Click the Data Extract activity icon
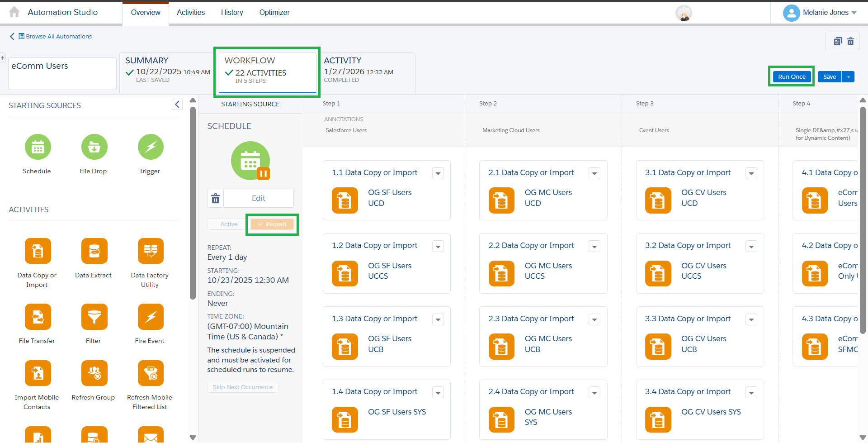 click(x=94, y=251)
